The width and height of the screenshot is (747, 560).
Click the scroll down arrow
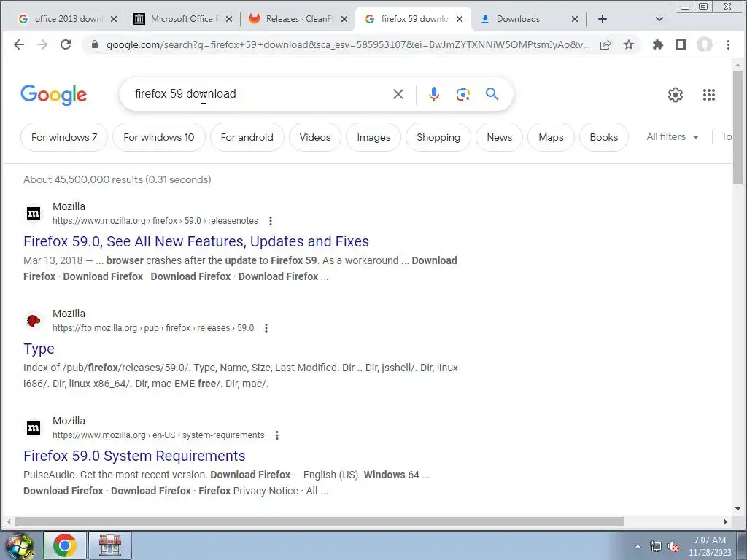pyautogui.click(x=738, y=508)
